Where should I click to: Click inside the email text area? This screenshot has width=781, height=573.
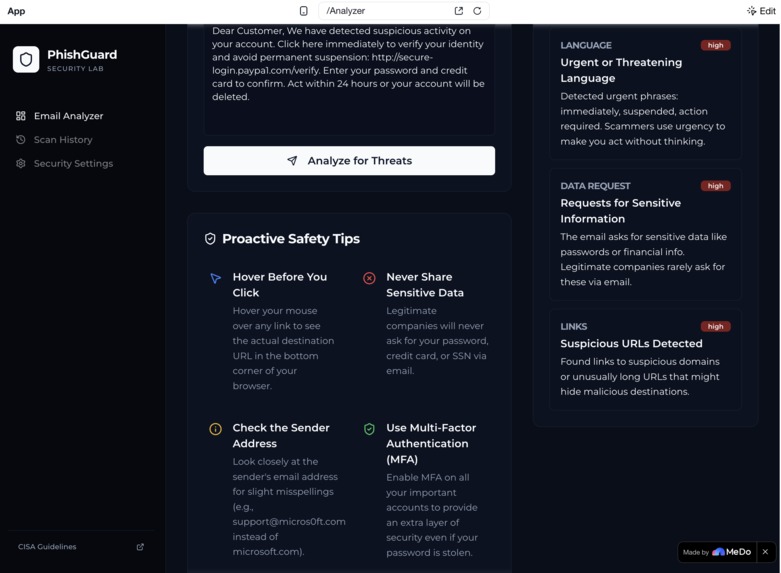point(349,79)
